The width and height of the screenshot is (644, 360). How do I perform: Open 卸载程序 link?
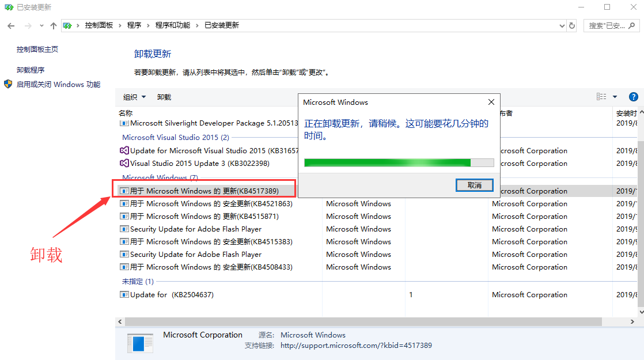point(31,70)
